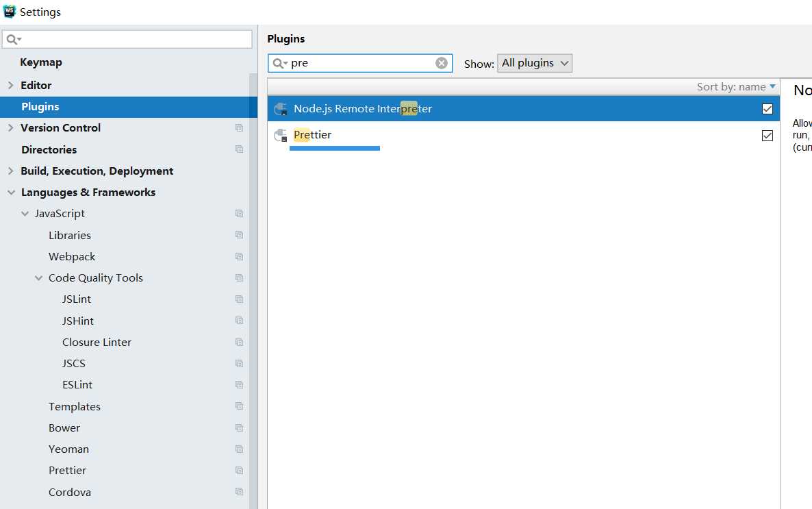
Task: Click the Prettier plugin icon
Action: click(x=281, y=135)
